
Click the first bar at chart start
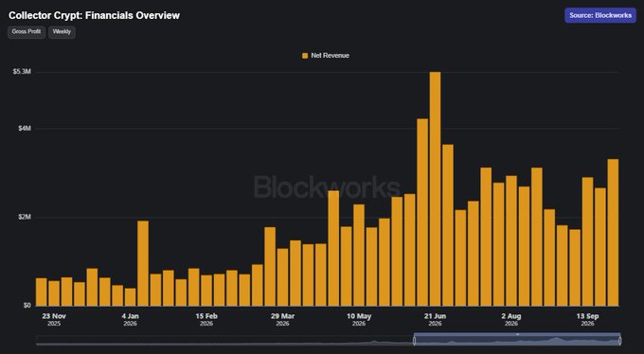41,292
